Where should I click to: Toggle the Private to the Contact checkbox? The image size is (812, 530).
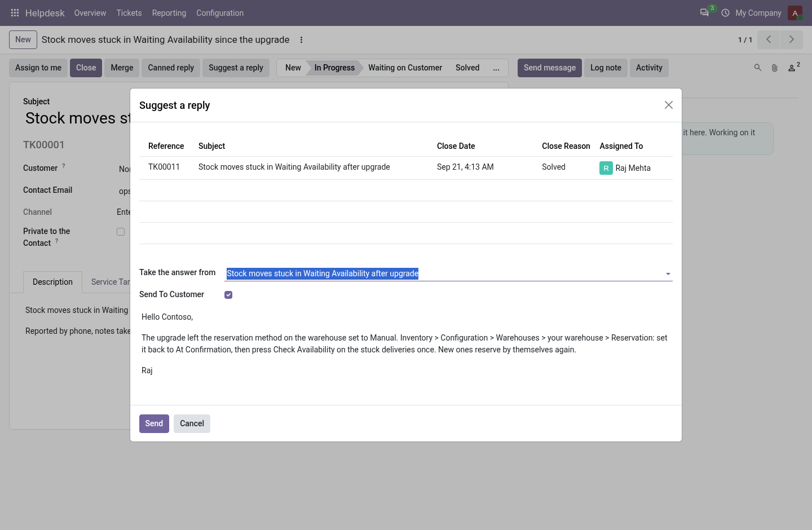pos(121,232)
